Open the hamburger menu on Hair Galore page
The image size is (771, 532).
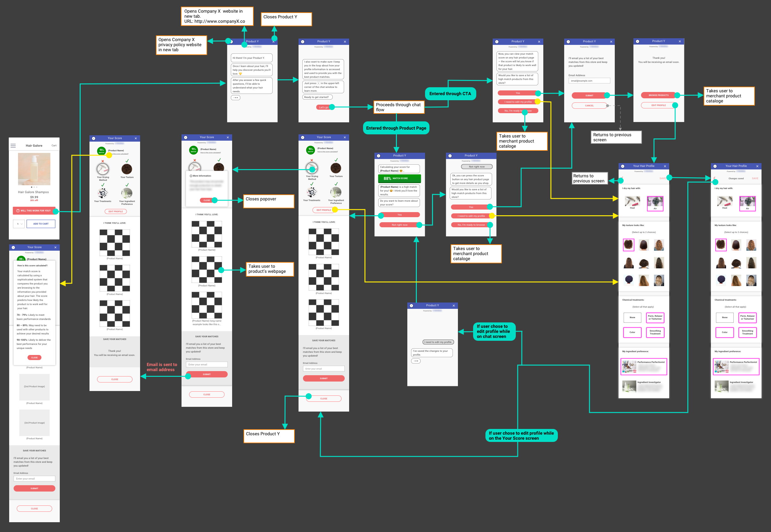(x=13, y=146)
